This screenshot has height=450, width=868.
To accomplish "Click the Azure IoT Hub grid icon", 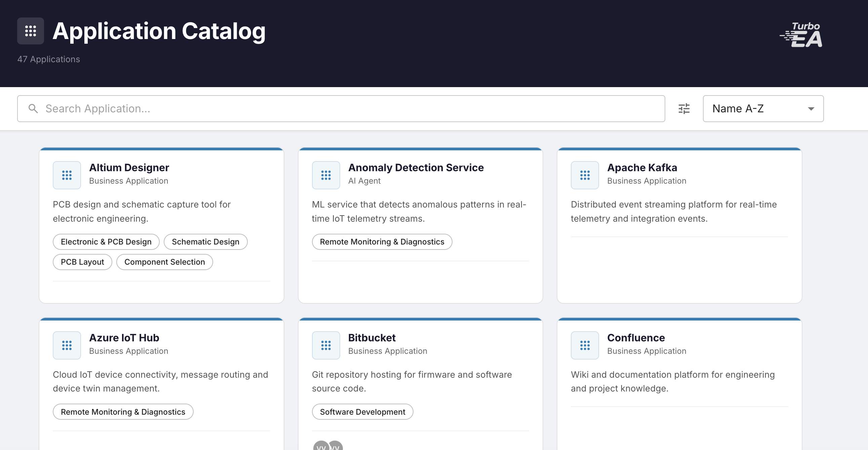I will (x=67, y=345).
